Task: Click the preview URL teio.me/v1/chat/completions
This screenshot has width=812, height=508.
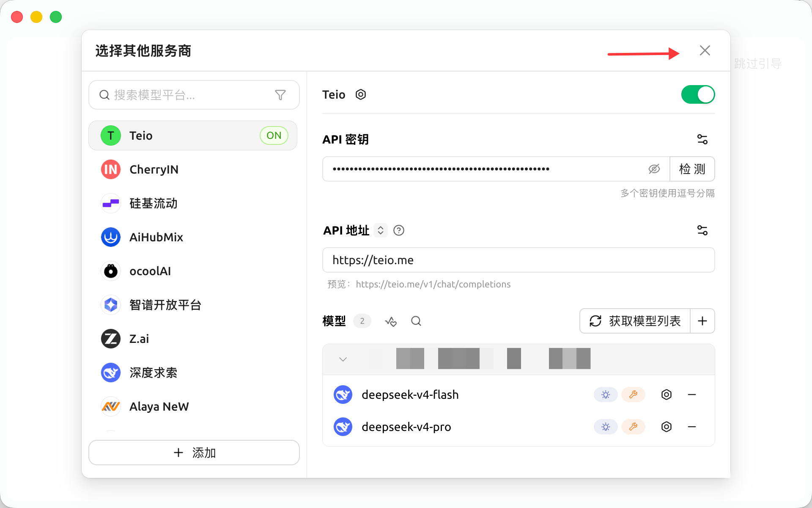Action: (433, 284)
